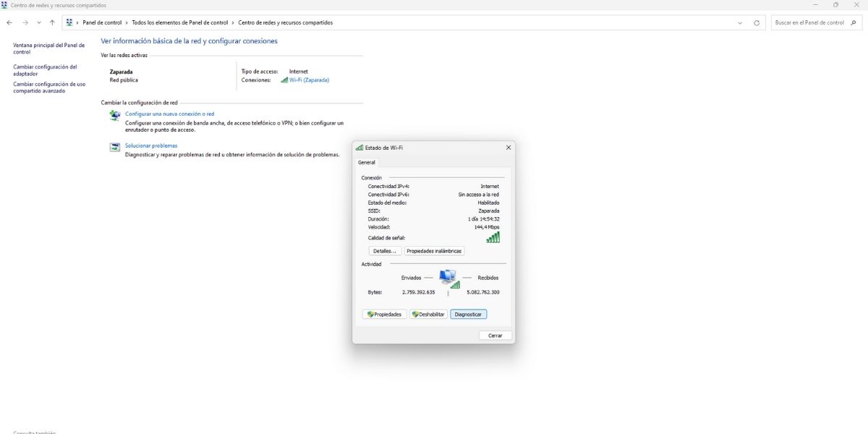
Task: Go forward with the right arrow
Action: click(x=25, y=22)
